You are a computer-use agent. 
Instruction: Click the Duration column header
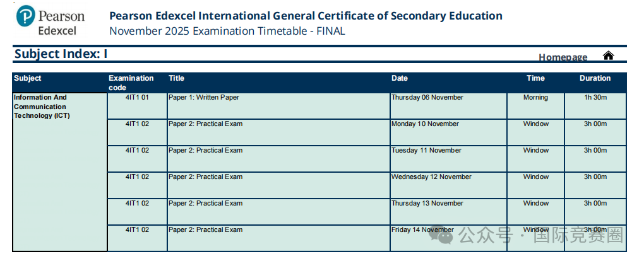[x=595, y=78]
